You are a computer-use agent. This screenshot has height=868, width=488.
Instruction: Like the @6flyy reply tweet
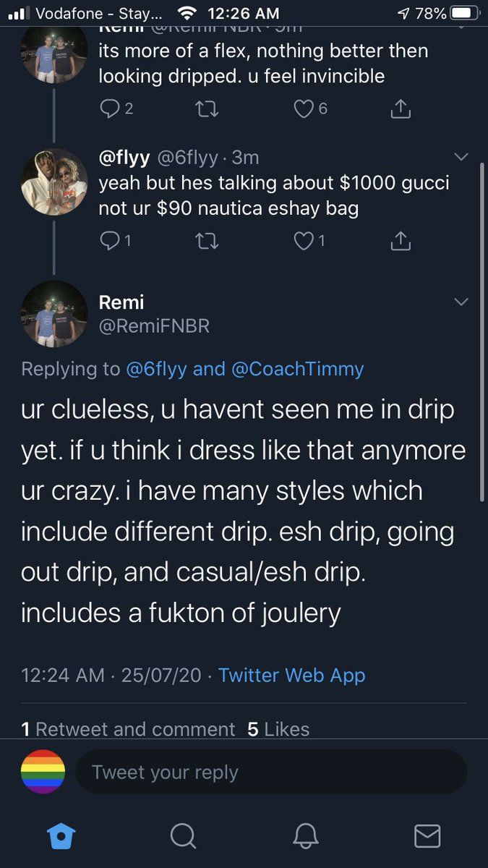(x=304, y=241)
